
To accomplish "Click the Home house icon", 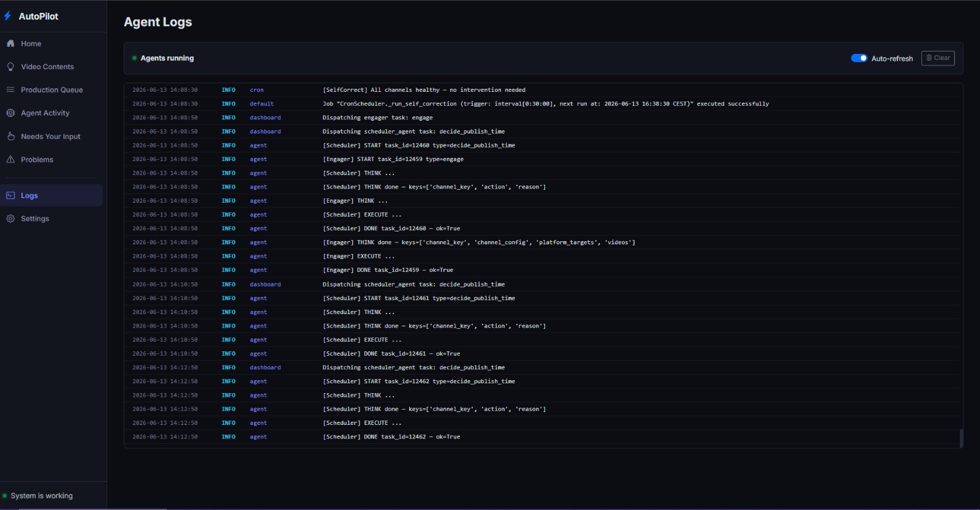I will pos(10,43).
